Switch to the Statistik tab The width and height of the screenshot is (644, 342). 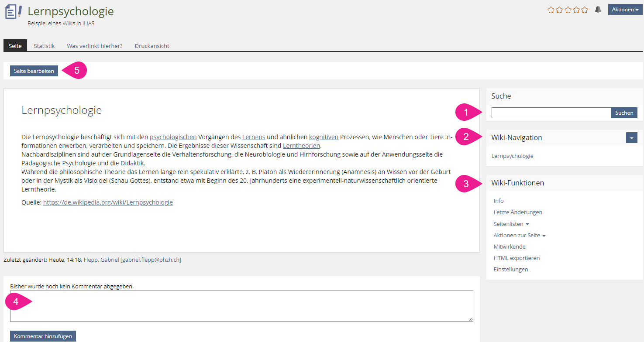click(x=44, y=46)
